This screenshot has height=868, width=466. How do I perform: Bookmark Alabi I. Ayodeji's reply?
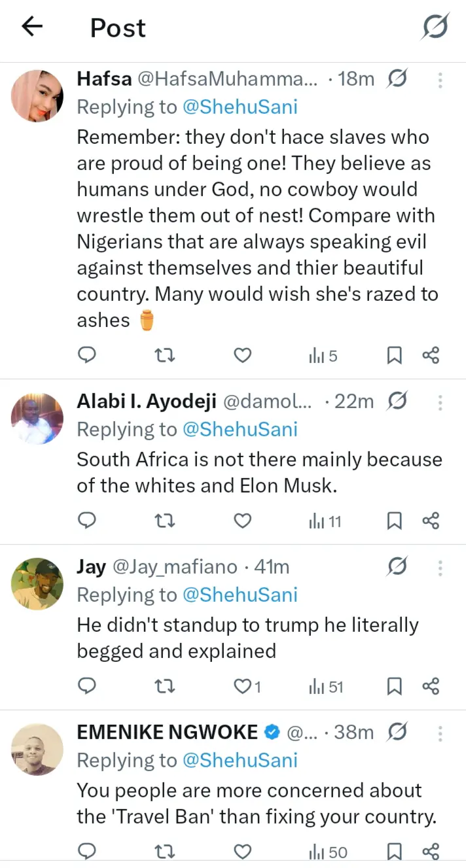394,521
